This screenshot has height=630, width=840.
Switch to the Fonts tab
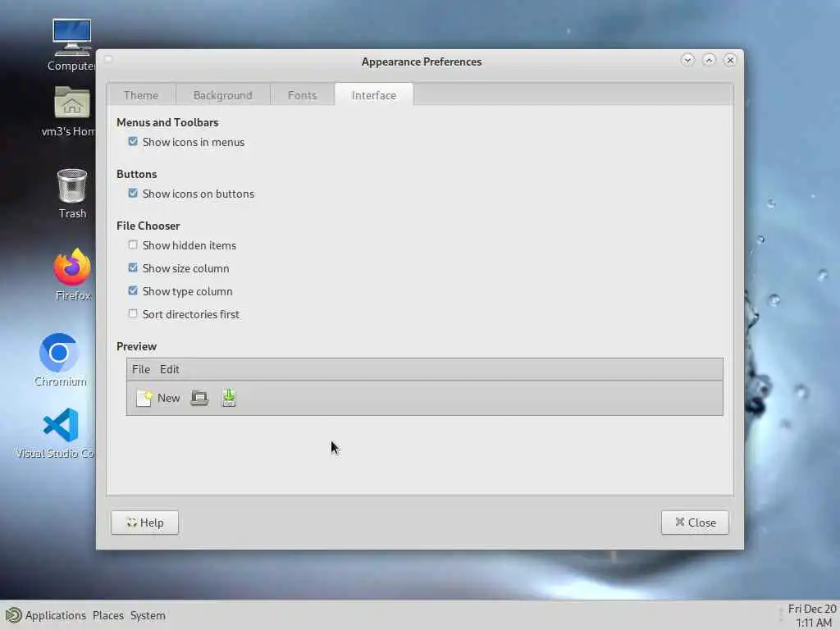[302, 95]
